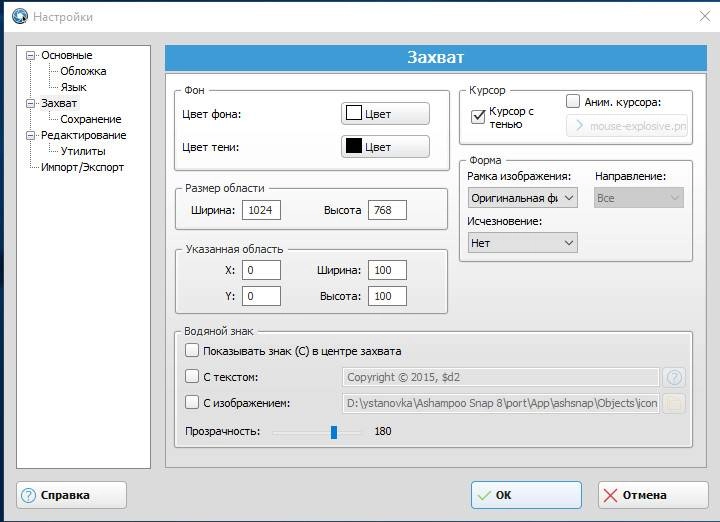
Task: Click the Захват header banner text
Action: tap(435, 57)
